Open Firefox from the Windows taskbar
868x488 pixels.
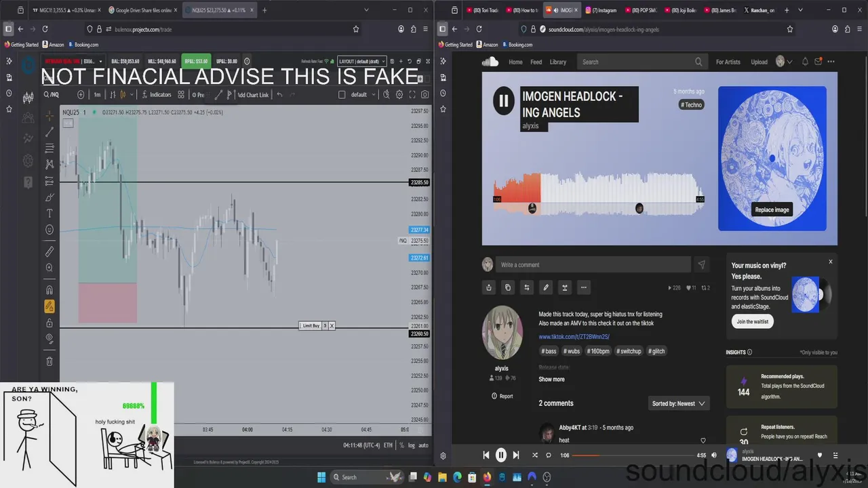coord(487,477)
